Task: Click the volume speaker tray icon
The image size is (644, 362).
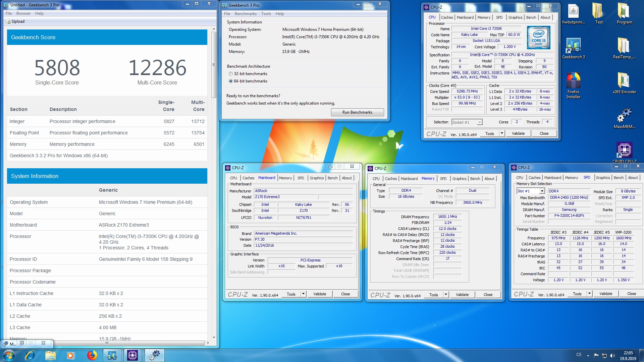Action: (x=612, y=356)
